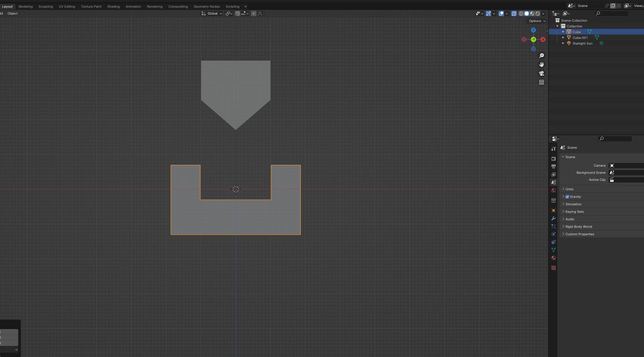Click the outliner search field
Image resolution: width=644 pixels, height=357 pixels.
pos(612,13)
